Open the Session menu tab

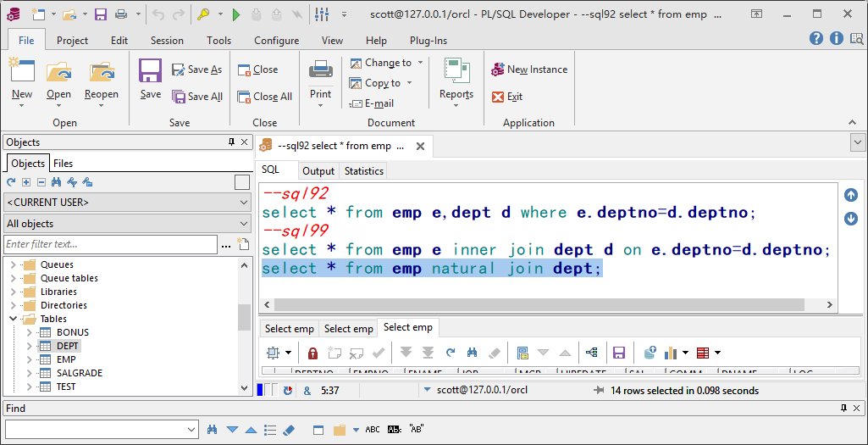pos(167,41)
